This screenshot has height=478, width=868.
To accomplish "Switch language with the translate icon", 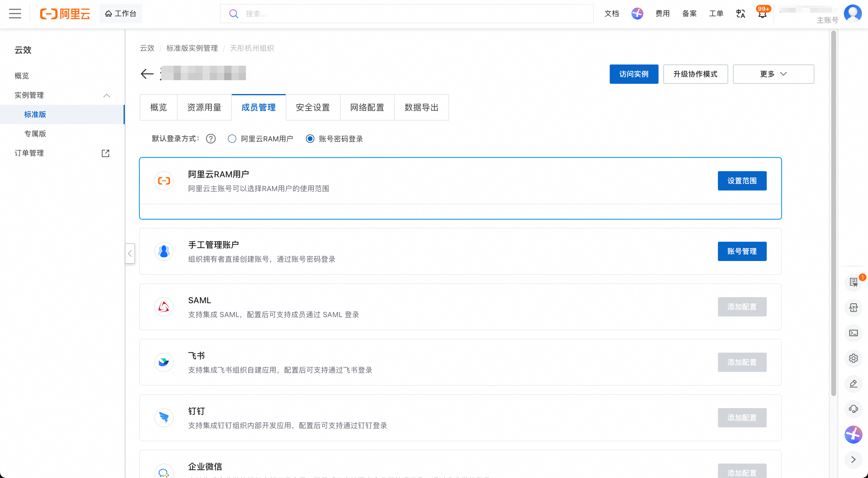I will pos(740,14).
